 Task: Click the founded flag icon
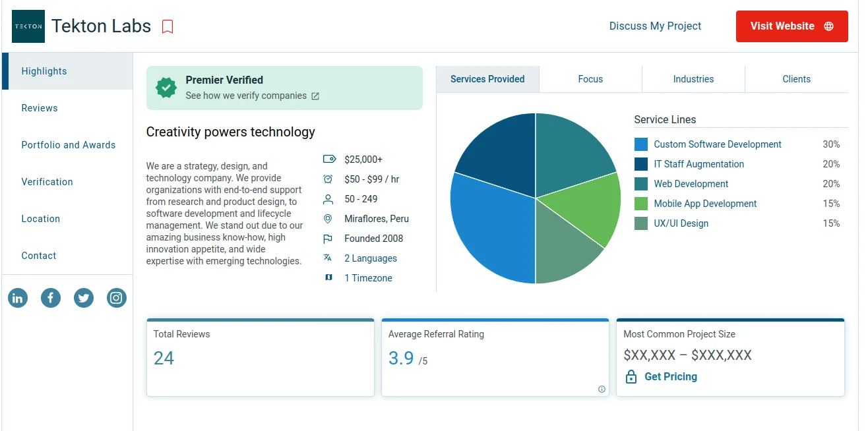point(328,239)
